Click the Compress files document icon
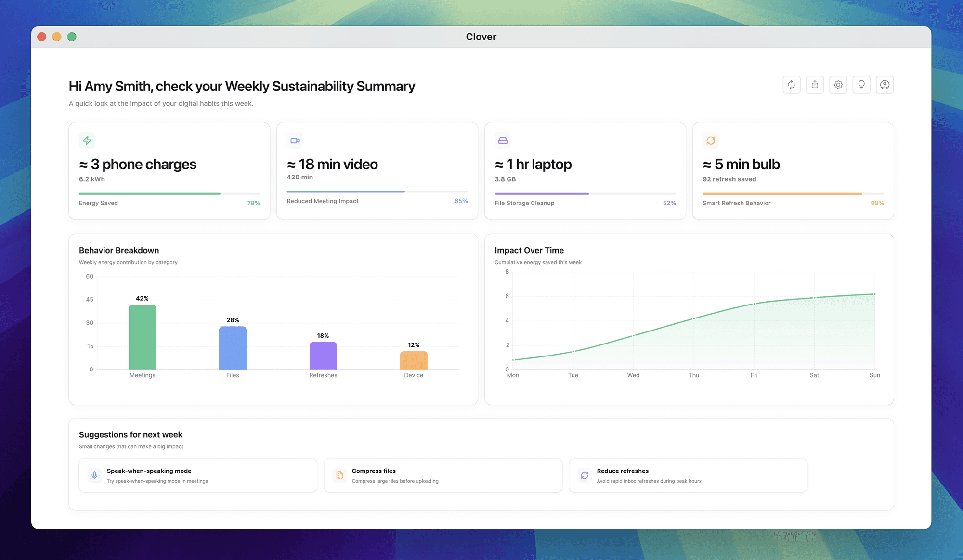Image resolution: width=963 pixels, height=560 pixels. pos(339,475)
